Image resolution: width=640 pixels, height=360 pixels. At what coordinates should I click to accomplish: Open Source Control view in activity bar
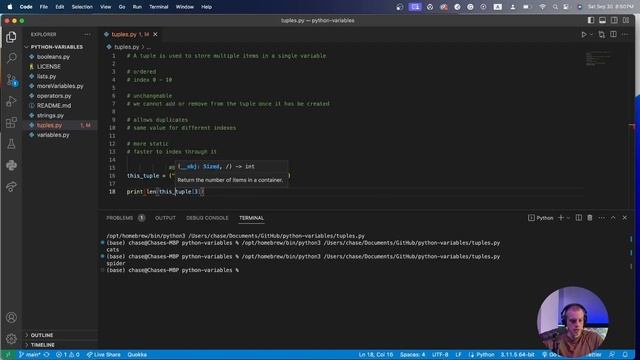tap(11, 80)
